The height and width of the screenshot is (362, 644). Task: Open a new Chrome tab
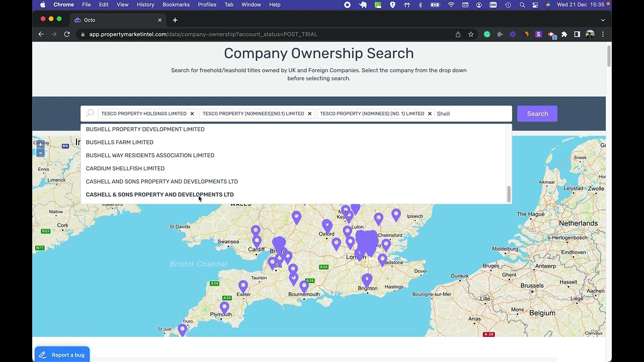tap(175, 20)
